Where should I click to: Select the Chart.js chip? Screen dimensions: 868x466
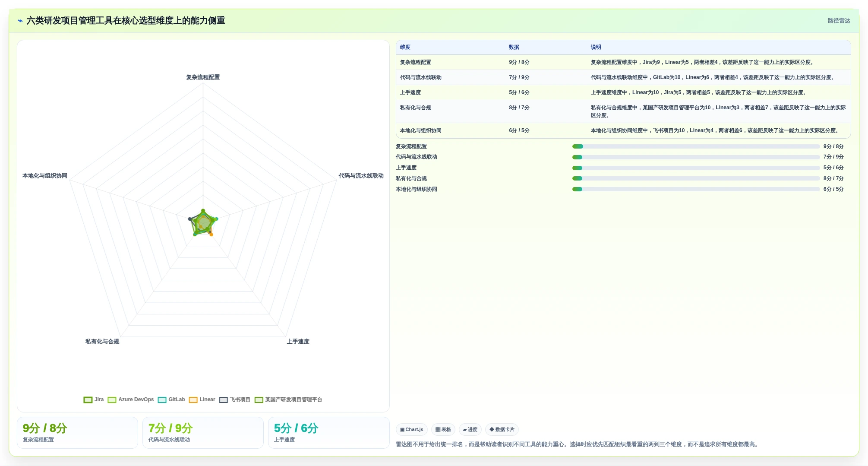412,430
